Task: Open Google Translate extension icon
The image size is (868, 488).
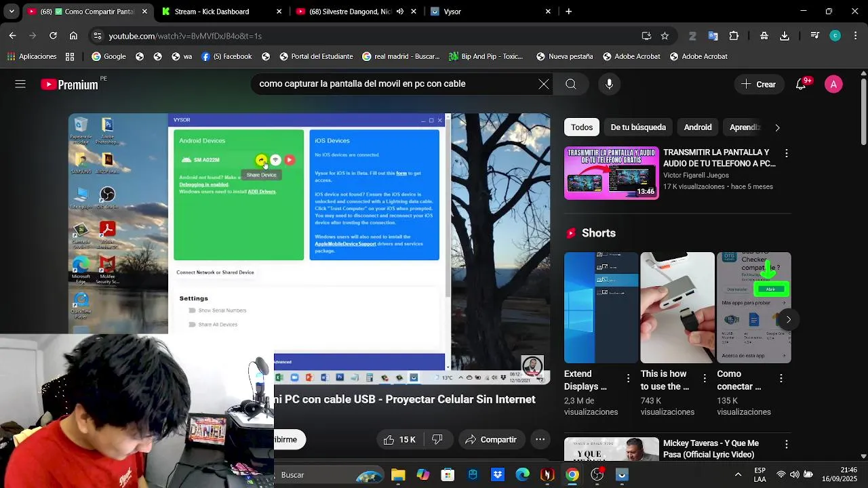Action: [x=713, y=36]
